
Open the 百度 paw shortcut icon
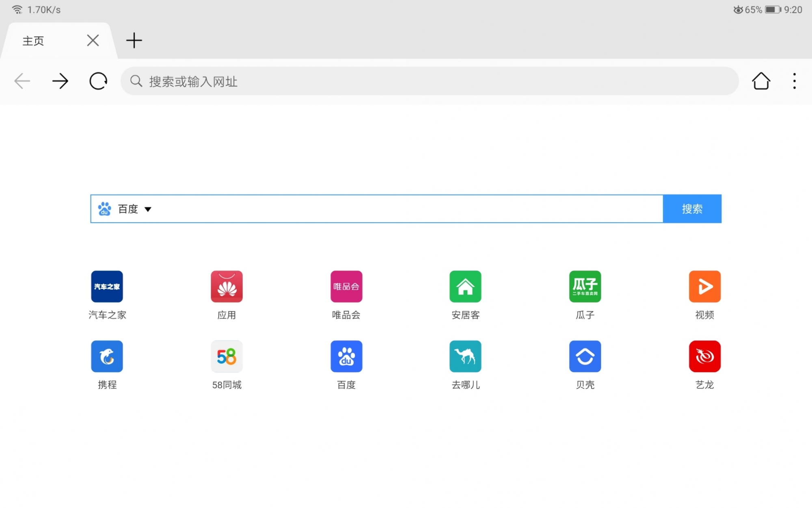[x=346, y=356]
